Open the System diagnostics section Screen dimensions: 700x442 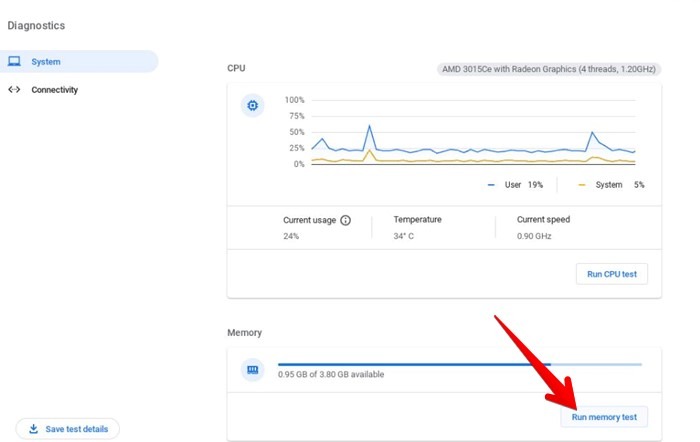tap(79, 62)
